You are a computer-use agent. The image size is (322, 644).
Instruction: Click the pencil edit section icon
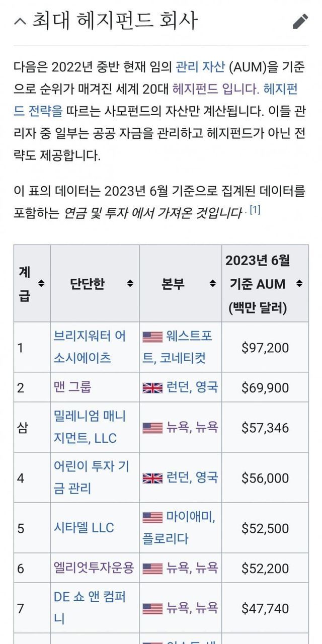point(300,21)
